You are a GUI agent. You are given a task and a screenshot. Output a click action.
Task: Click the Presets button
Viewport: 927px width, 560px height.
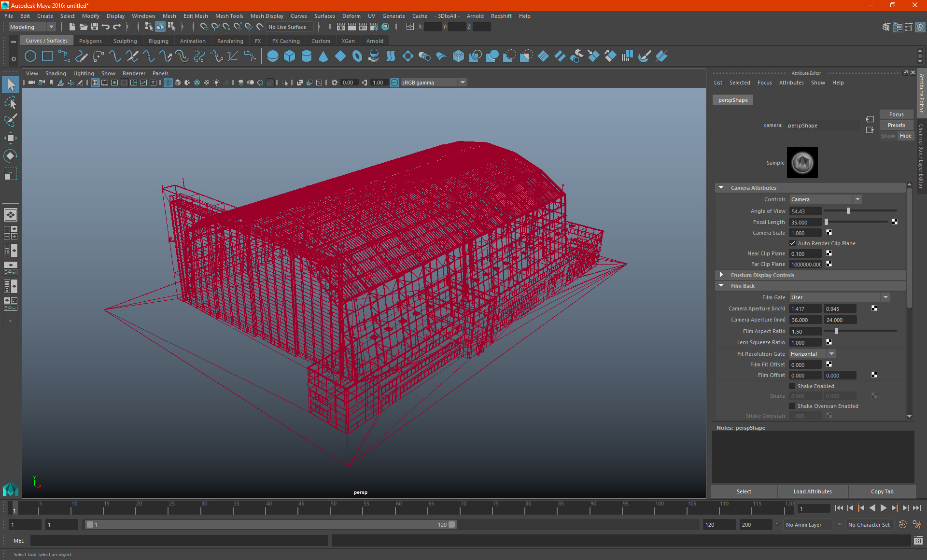[897, 125]
